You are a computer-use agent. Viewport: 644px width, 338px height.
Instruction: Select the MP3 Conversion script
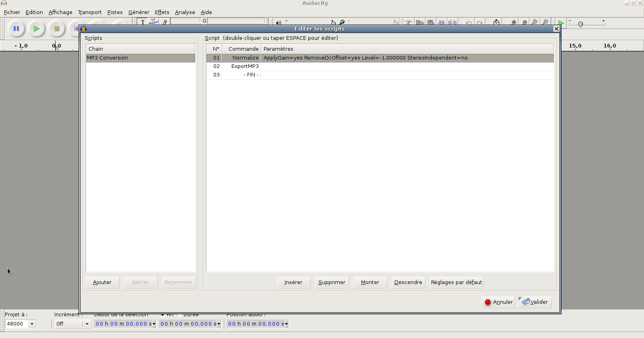pyautogui.click(x=140, y=58)
